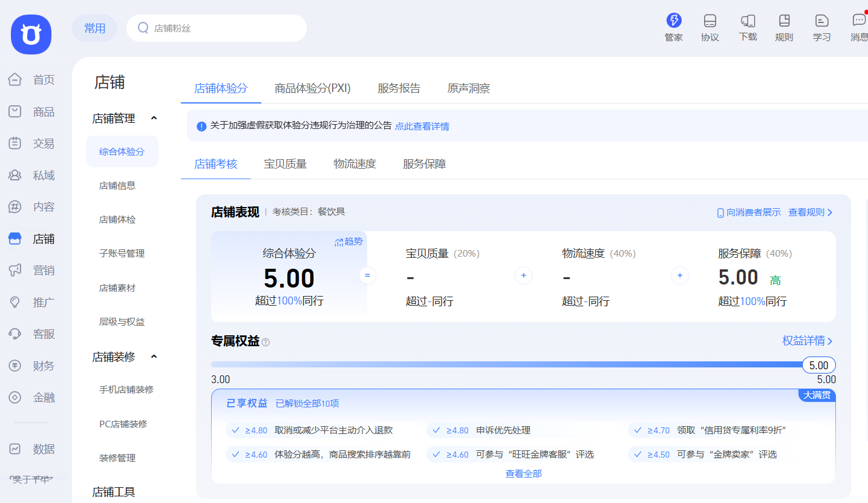Screen dimensions: 868x503
Task: Open 客服 customer service in sidebar
Action: [x=31, y=334]
